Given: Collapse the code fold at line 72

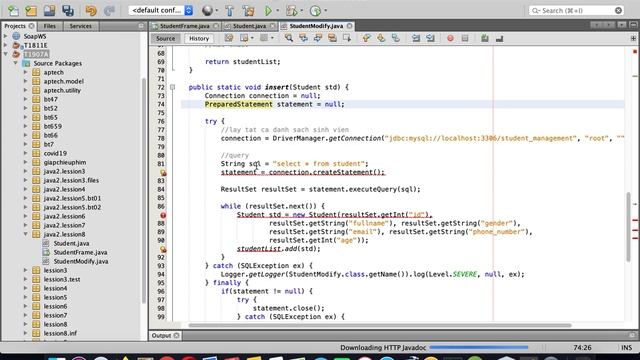Looking at the screenshot, I should [x=172, y=87].
